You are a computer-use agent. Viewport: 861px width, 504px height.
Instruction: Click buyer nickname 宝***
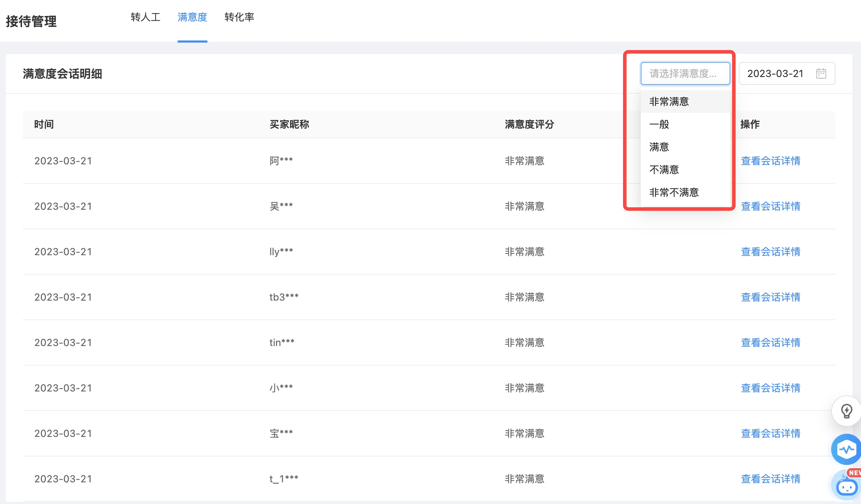click(x=281, y=433)
